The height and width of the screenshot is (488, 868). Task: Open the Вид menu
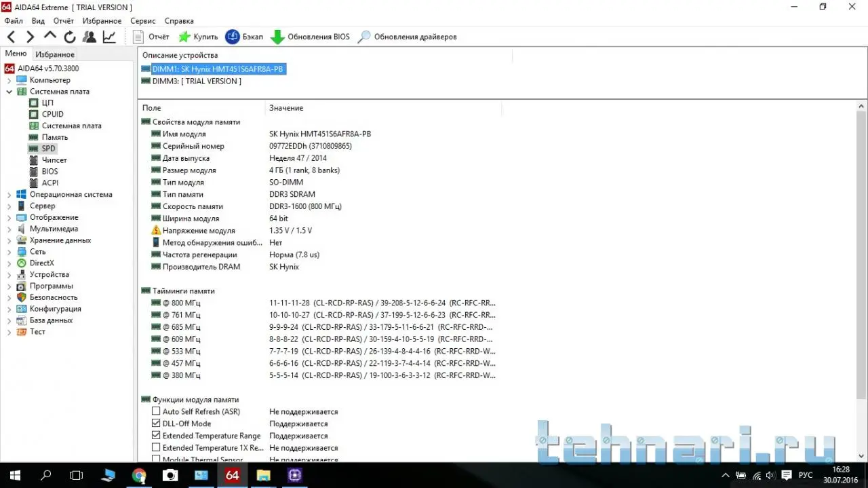coord(38,21)
